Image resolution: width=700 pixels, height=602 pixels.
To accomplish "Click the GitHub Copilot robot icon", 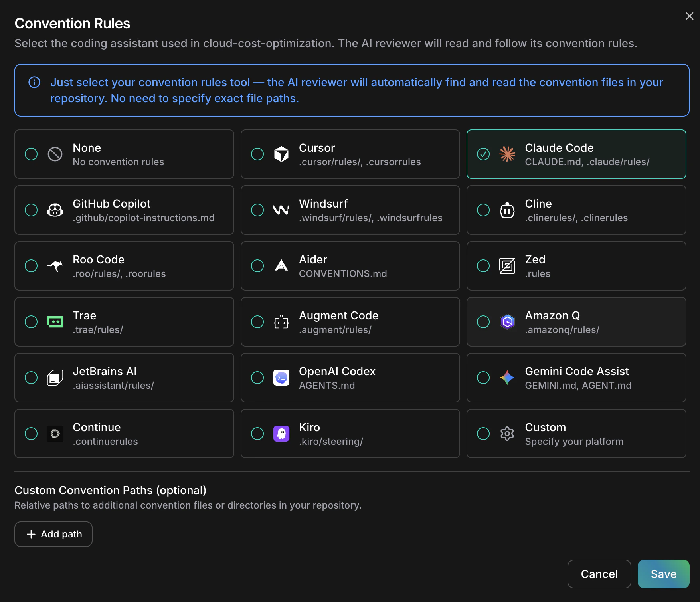I will [55, 210].
